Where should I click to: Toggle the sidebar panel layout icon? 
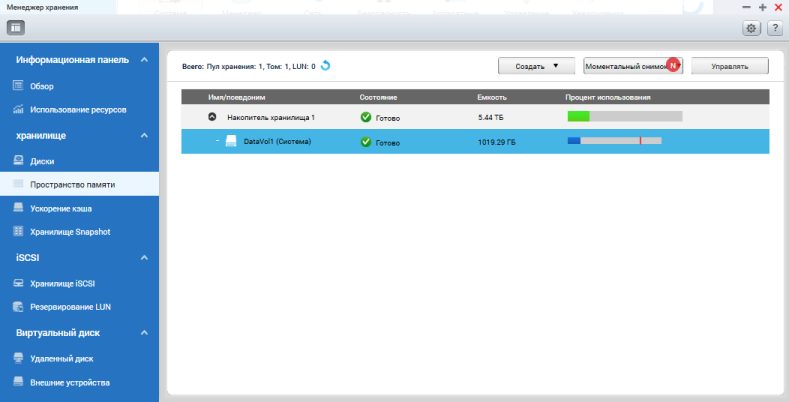[x=16, y=28]
